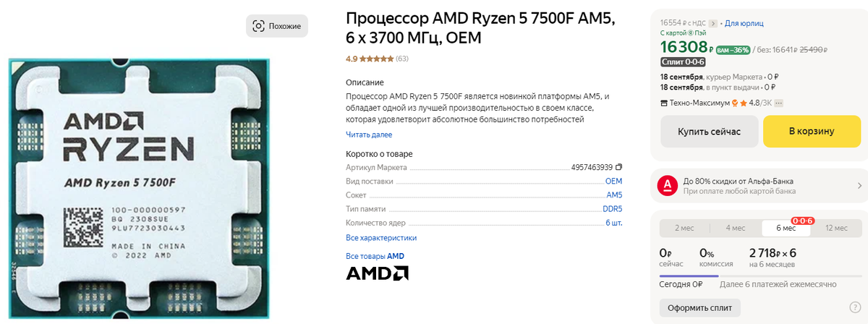Click the Техно-Максимум store icon
The height and width of the screenshot is (324, 868).
point(664,103)
